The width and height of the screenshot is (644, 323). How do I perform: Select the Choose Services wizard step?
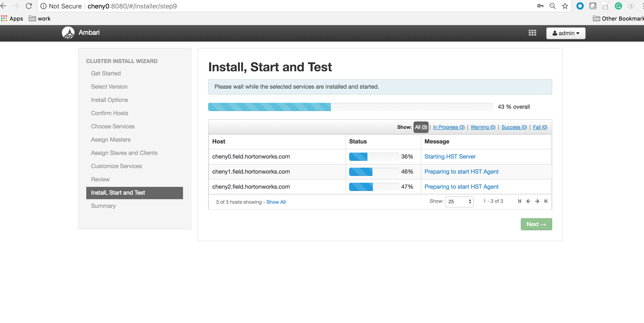113,126
